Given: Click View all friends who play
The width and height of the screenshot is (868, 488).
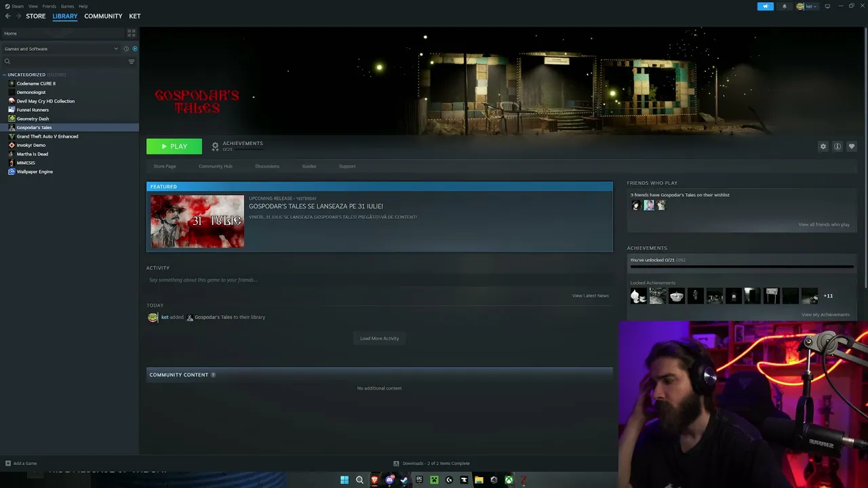Looking at the screenshot, I should (824, 224).
